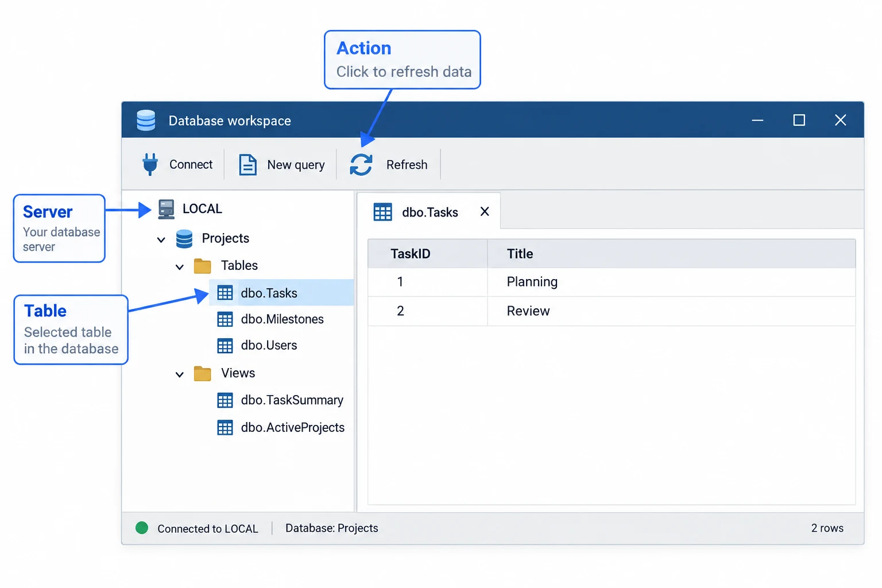This screenshot has width=882, height=588.
Task: Collapse the Projects database node
Action: tap(161, 239)
